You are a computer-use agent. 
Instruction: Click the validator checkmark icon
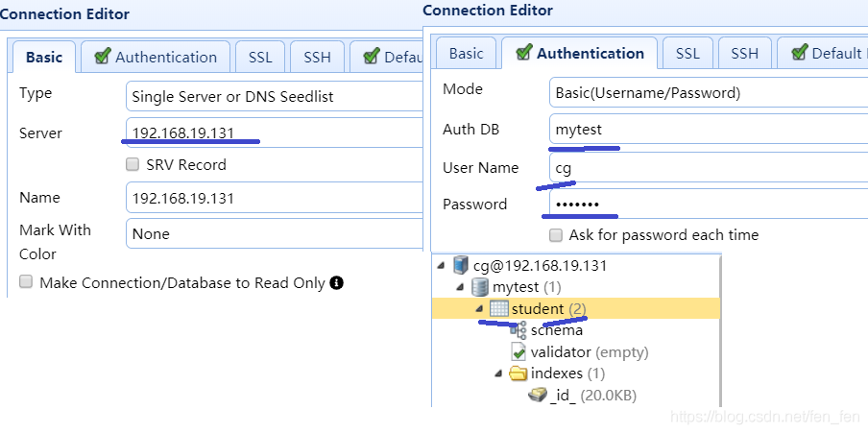pos(518,352)
